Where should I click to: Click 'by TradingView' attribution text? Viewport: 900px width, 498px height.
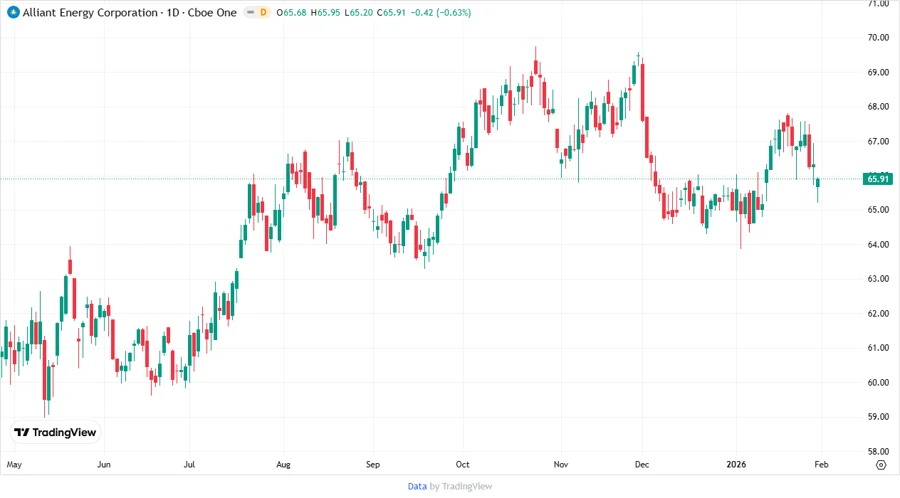(x=461, y=486)
